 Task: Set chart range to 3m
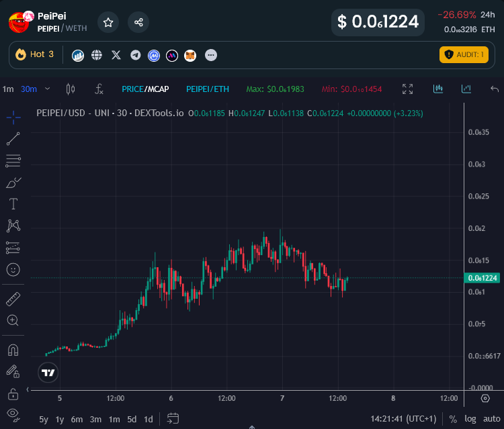(95, 420)
